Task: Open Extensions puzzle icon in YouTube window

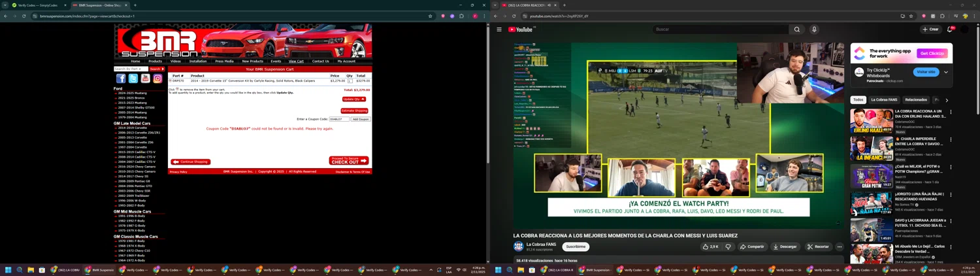Action: pyautogui.click(x=942, y=16)
